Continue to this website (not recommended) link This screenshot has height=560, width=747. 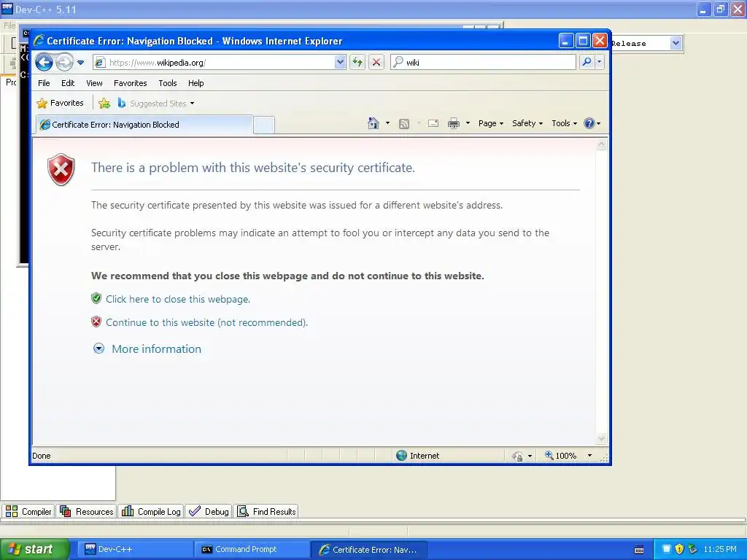coord(206,322)
